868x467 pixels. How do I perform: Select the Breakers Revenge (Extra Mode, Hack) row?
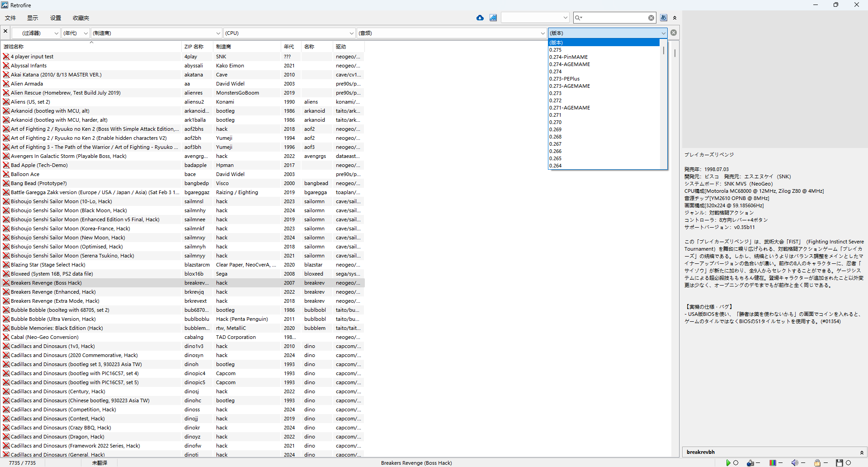(x=183, y=301)
